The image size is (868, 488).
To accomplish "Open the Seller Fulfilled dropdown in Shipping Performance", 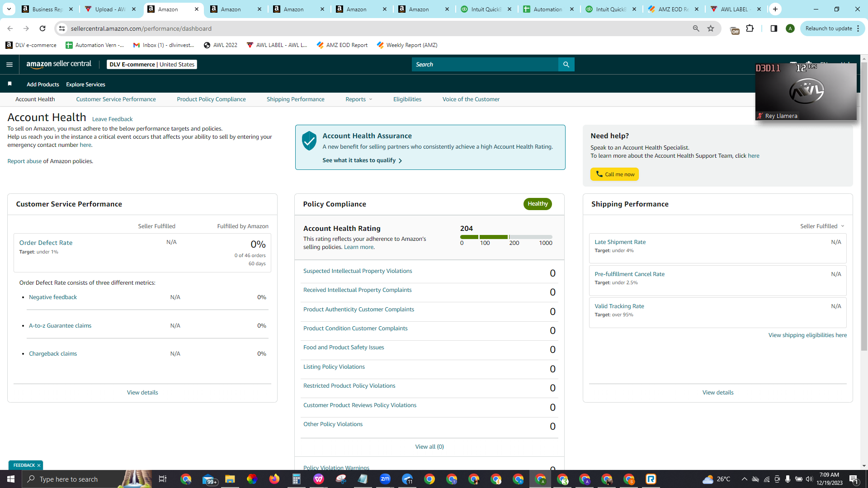I will pos(822,226).
